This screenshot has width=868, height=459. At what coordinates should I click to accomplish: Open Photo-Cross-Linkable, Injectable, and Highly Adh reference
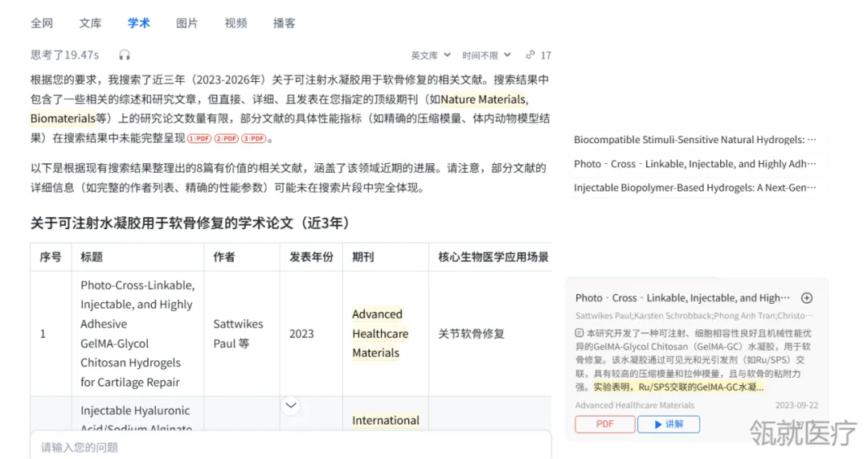point(694,164)
